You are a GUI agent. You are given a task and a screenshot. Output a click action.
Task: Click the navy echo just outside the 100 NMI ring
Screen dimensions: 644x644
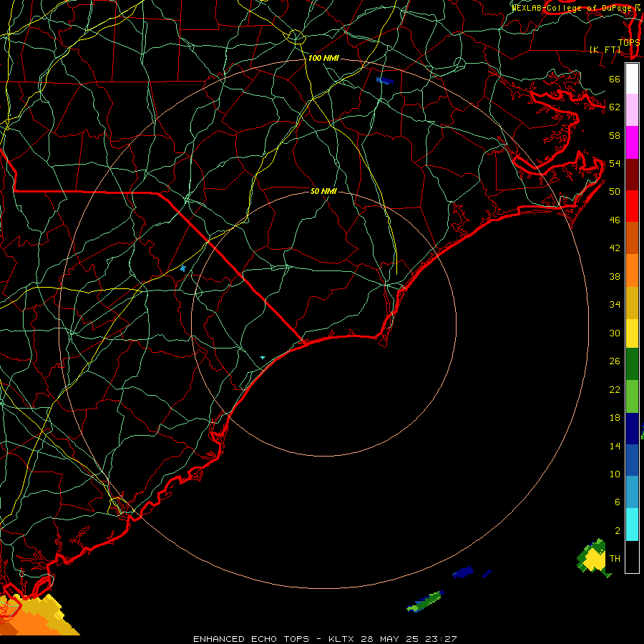click(x=463, y=572)
